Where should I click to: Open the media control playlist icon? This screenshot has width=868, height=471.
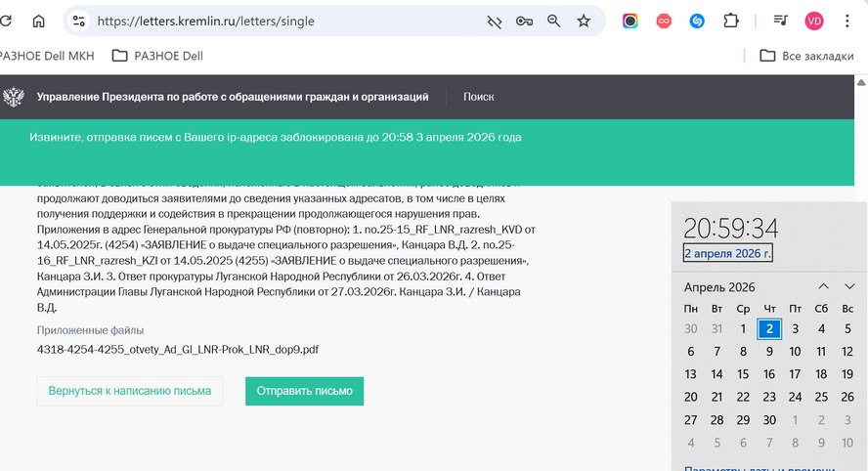(781, 21)
